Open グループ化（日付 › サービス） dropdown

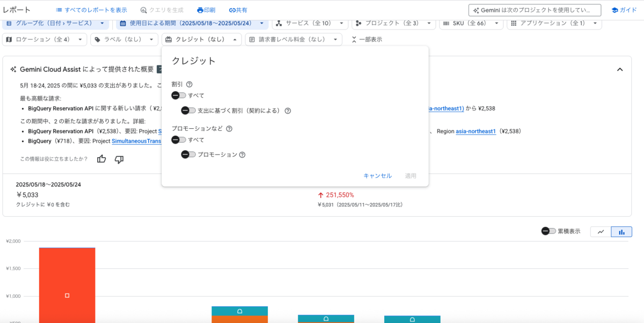(x=56, y=23)
